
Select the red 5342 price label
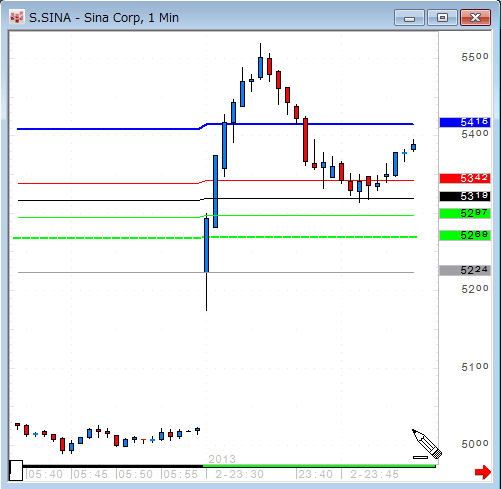[x=465, y=178]
